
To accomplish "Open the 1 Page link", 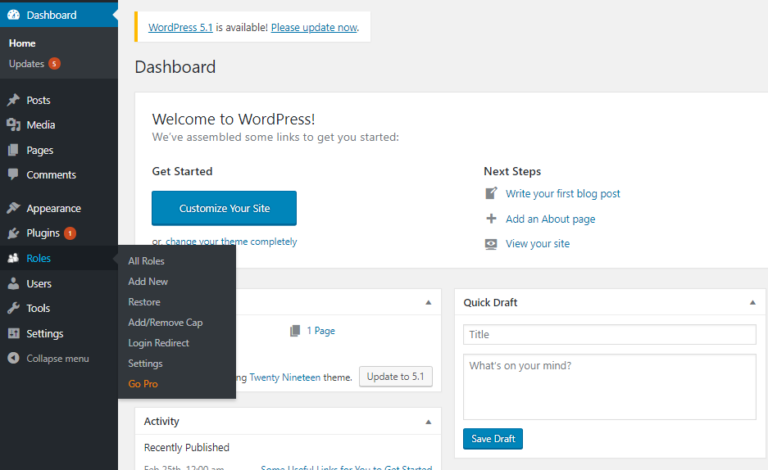I will coord(321,331).
